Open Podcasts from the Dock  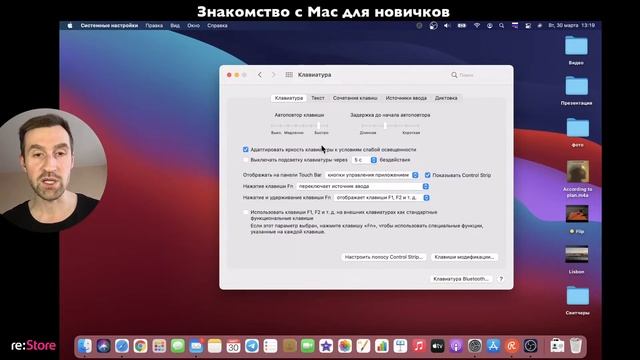coord(456,346)
